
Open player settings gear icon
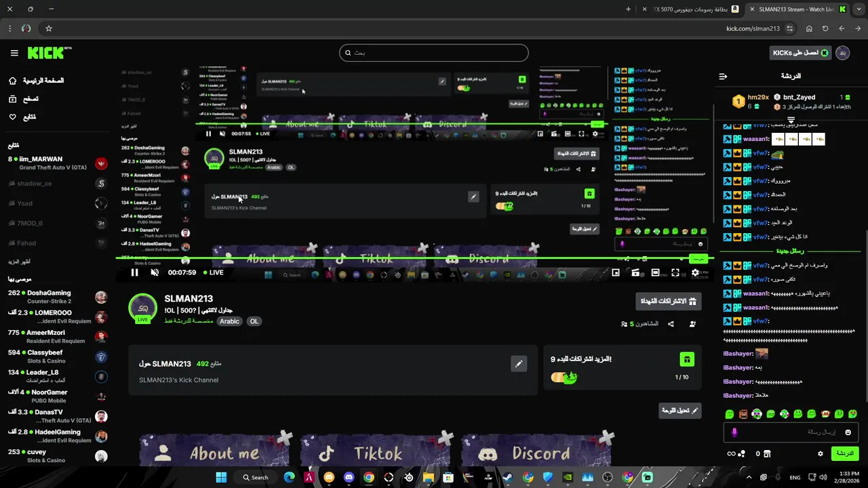pyautogui.click(x=695, y=272)
